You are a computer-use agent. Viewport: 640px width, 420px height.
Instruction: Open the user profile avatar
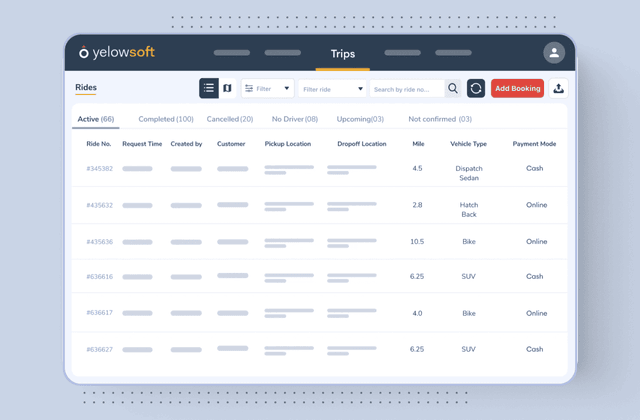click(x=554, y=53)
